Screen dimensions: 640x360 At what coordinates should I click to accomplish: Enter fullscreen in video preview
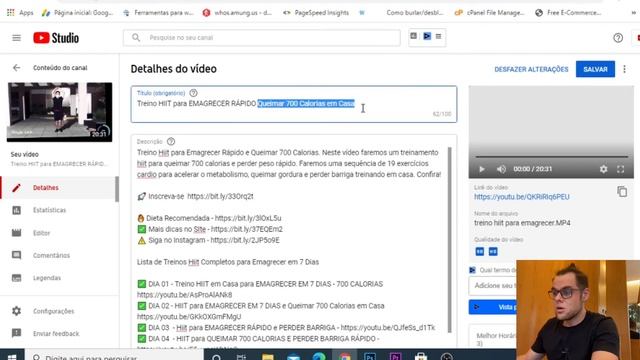(620, 169)
